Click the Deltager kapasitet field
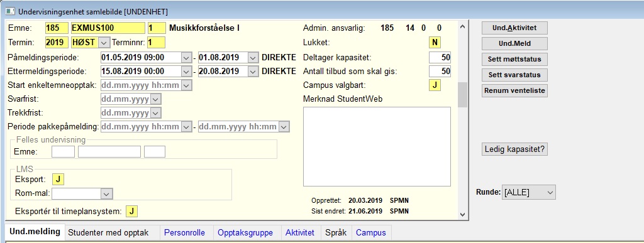 tap(440, 57)
